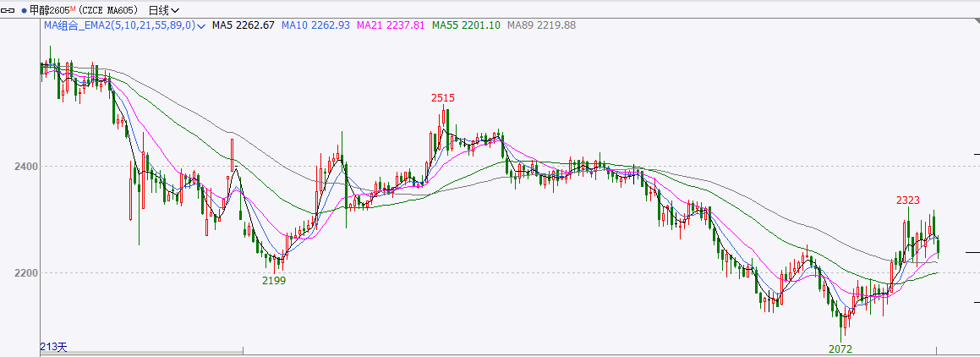The width and height of the screenshot is (980, 357).
Task: Select the magenta MA21 2237.81 legend
Action: [391, 26]
